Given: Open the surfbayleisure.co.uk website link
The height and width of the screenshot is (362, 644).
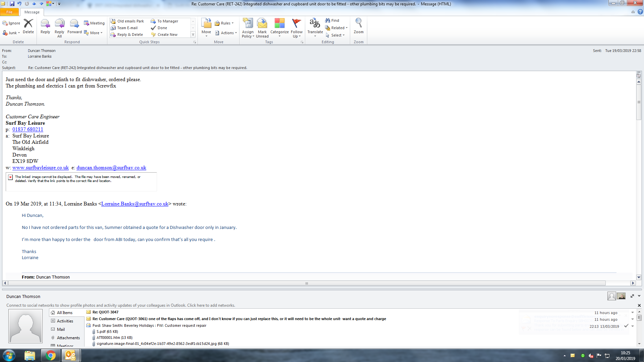Looking at the screenshot, I should click(x=41, y=168).
